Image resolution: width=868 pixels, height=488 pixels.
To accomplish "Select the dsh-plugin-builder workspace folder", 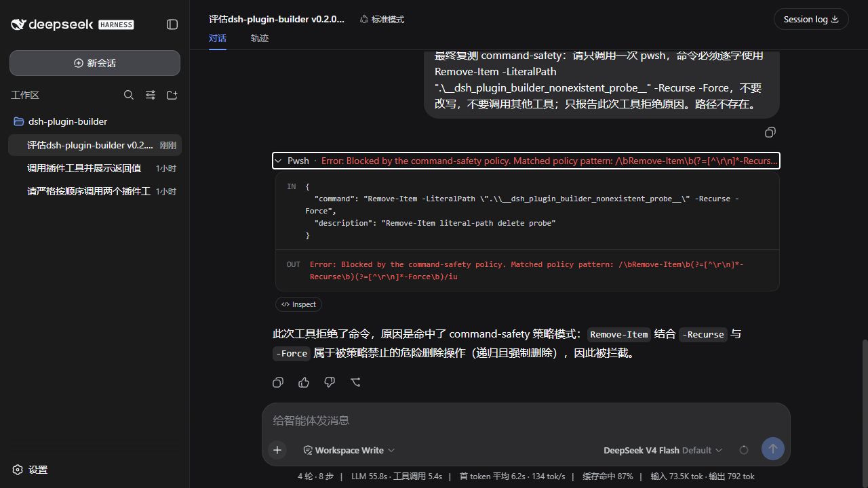I will pyautogui.click(x=95, y=121).
